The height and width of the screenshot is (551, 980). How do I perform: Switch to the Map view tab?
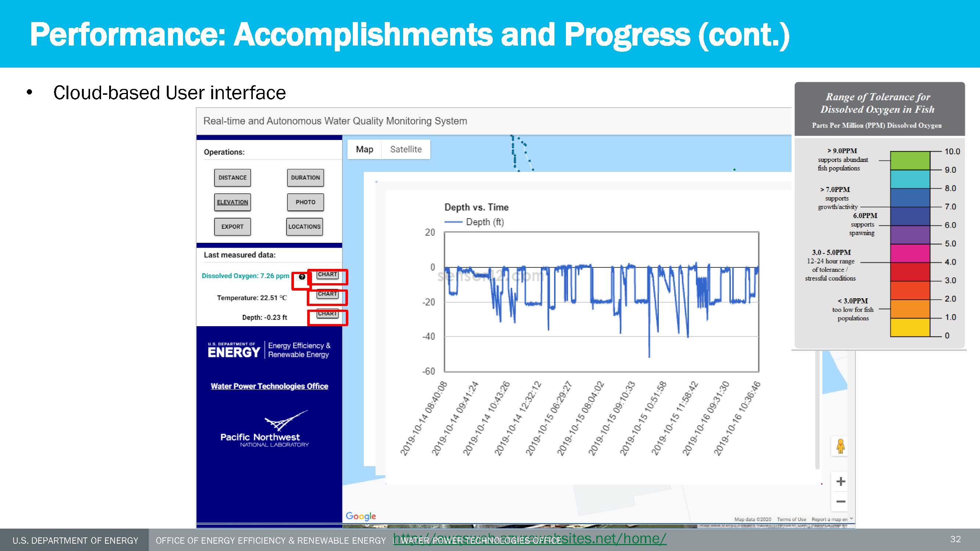coord(365,150)
